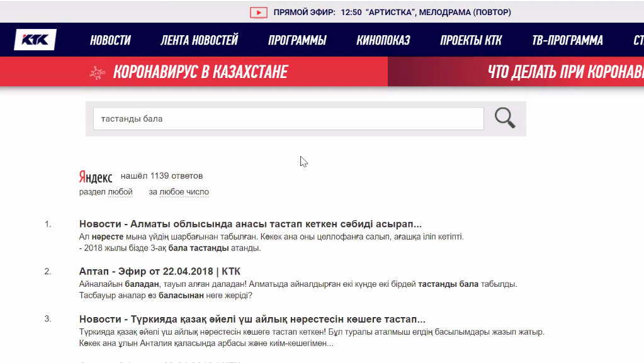Click the 'Коронавирус в Казахстане' banner
The height and width of the screenshot is (363, 644).
click(x=200, y=72)
